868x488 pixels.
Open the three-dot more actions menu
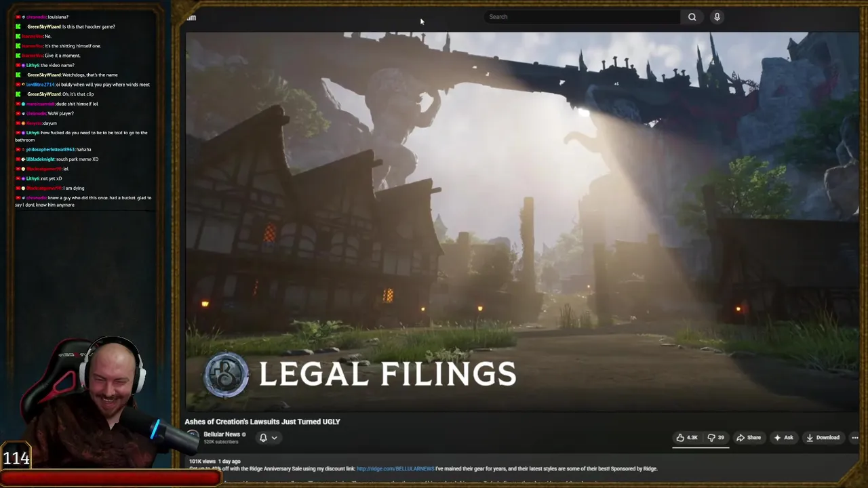(854, 438)
